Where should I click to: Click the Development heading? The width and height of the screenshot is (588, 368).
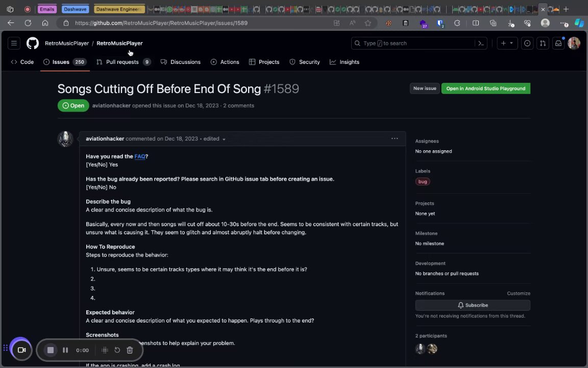tap(430, 264)
